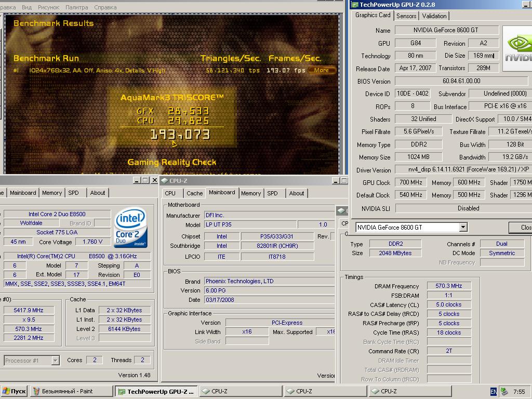Close the left CPU-Z window
The width and height of the screenshot is (532, 399).
154,180
